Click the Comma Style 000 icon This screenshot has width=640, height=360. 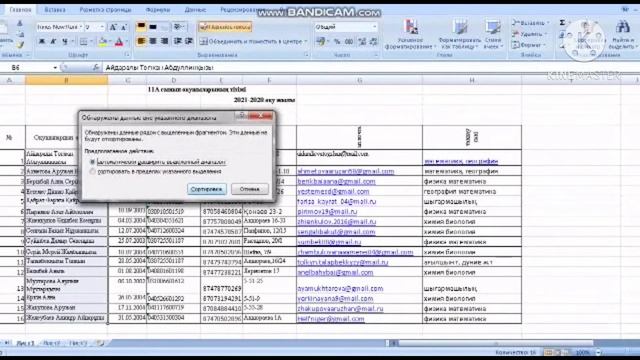[349, 42]
